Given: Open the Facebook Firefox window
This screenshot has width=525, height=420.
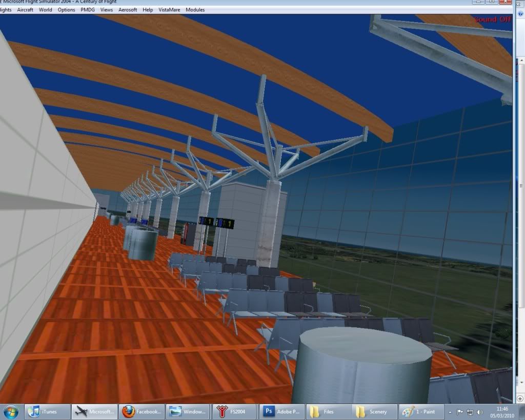Looking at the screenshot, I should [141, 411].
